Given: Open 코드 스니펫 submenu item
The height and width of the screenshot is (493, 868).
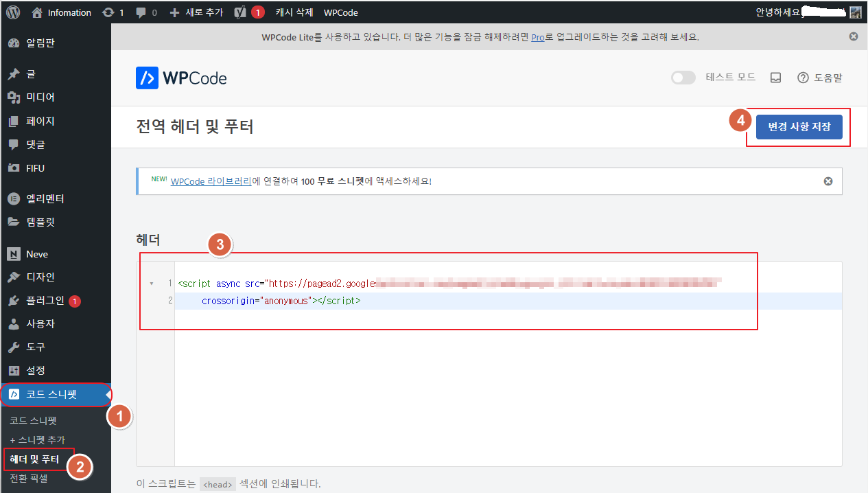Looking at the screenshot, I should coord(32,420).
